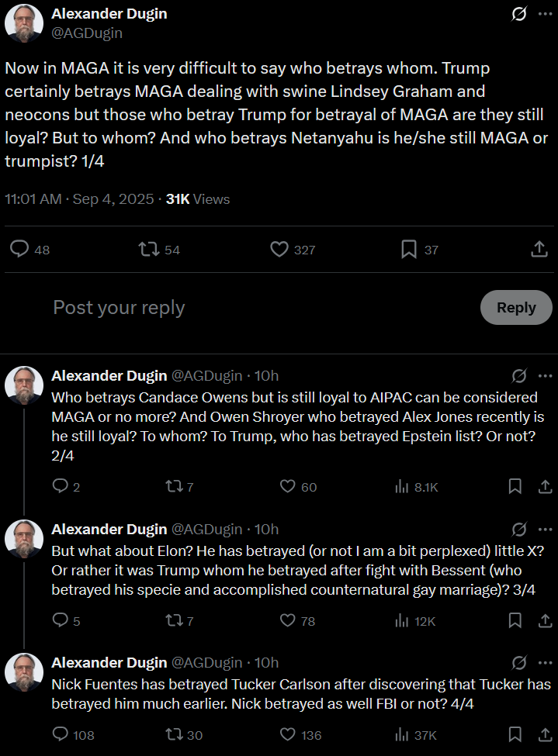Screen dimensions: 558x756
Task: Open more options on the 2/4 reply
Action: pos(545,376)
